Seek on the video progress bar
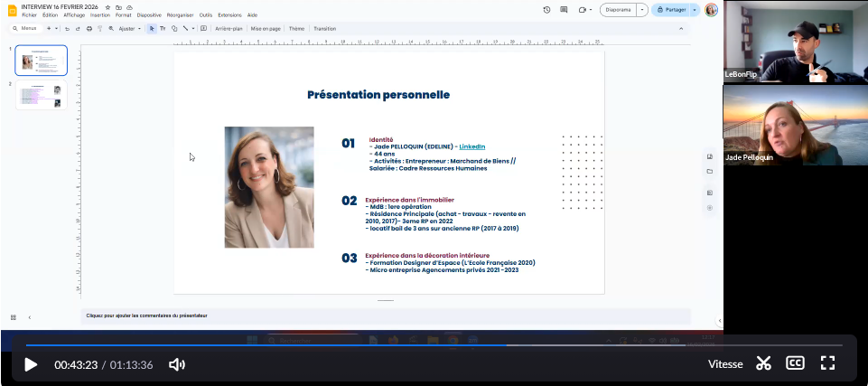The image size is (868, 386). coord(434,344)
